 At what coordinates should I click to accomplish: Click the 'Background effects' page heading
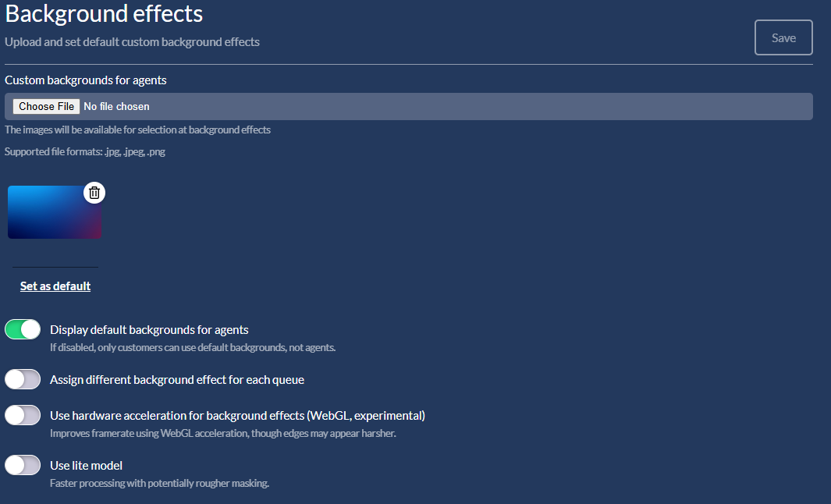point(104,13)
